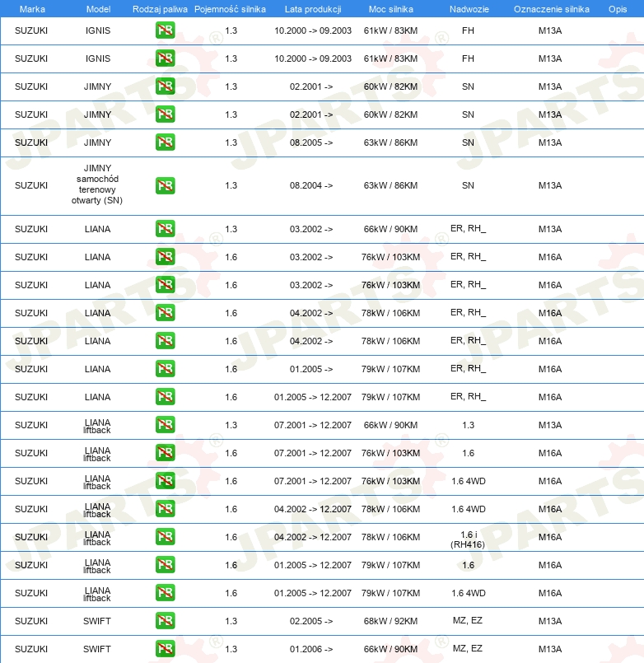Click the fuel icon in the LIANA 01.2005 -> 12.2007 ER, RH_ row
The height and width of the screenshot is (663, 644).
[x=165, y=397]
